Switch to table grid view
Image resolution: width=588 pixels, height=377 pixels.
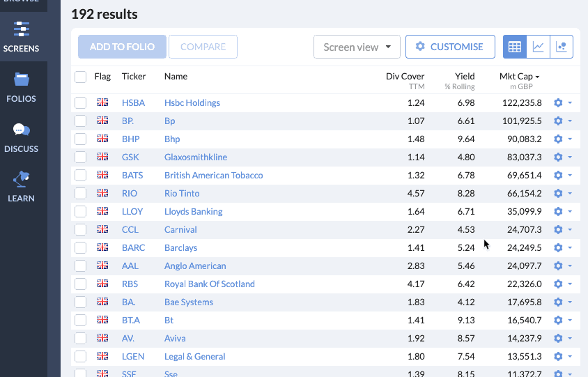pyautogui.click(x=514, y=47)
